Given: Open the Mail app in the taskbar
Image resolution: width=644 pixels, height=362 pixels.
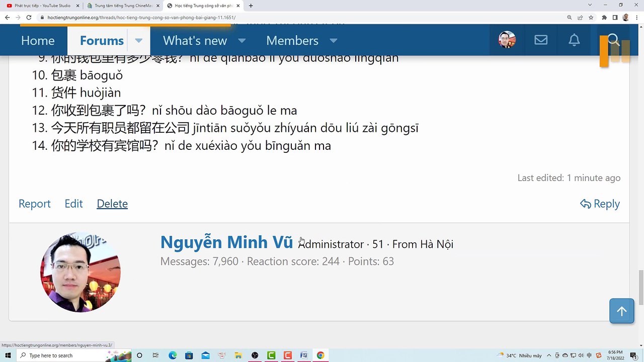Looking at the screenshot, I should tap(205, 355).
